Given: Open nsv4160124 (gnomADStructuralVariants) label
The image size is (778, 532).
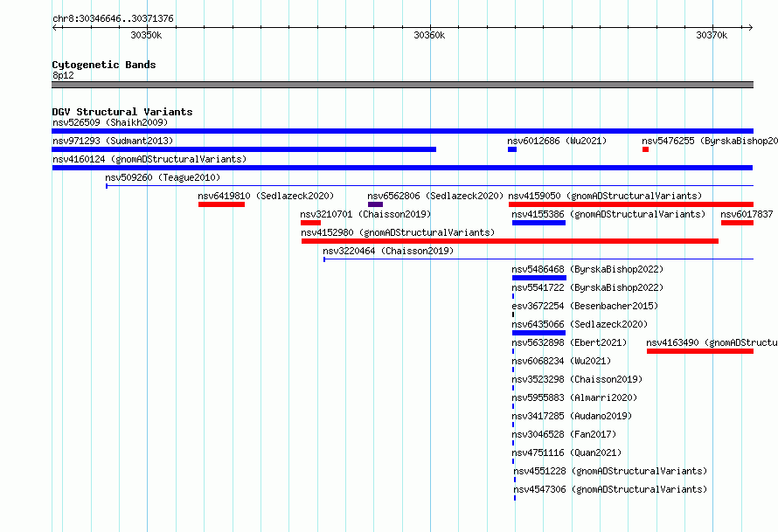Looking at the screenshot, I should 149,159.
